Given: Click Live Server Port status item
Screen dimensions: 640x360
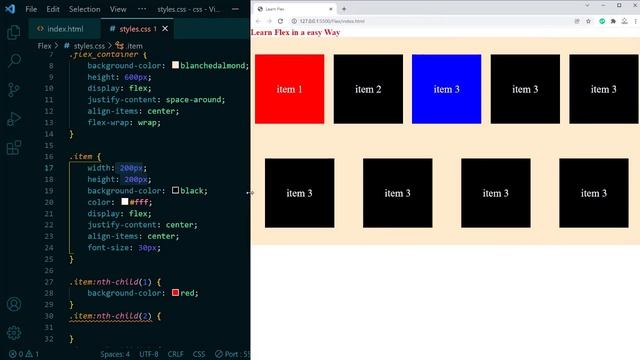Looking at the screenshot, I should (233, 354).
